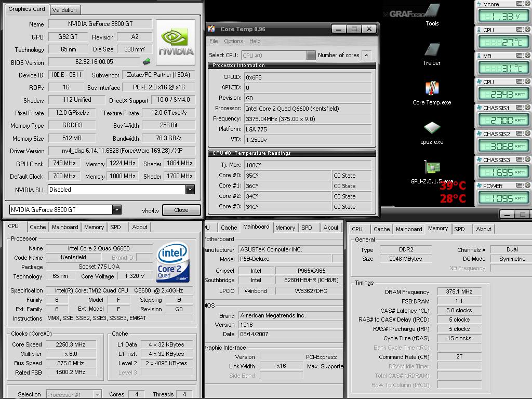Open Cache tab in the left CPU-Z window
The height and width of the screenshot is (399, 532).
(37, 227)
